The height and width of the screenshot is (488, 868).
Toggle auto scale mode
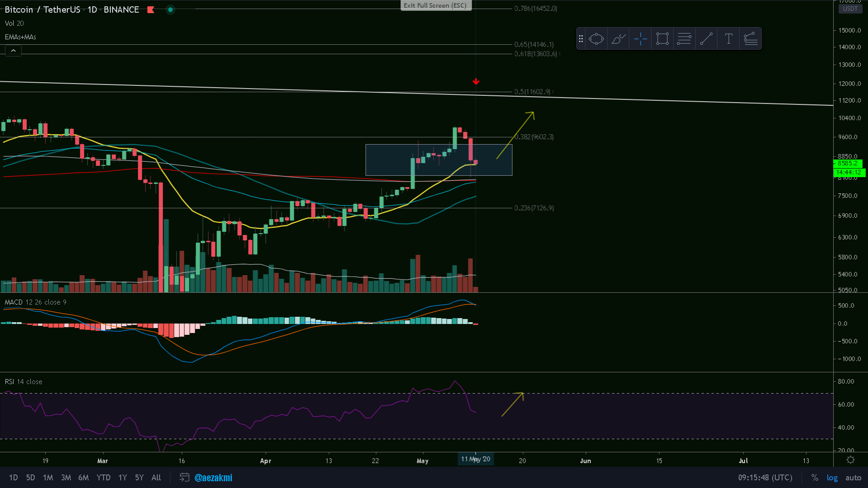click(x=853, y=478)
